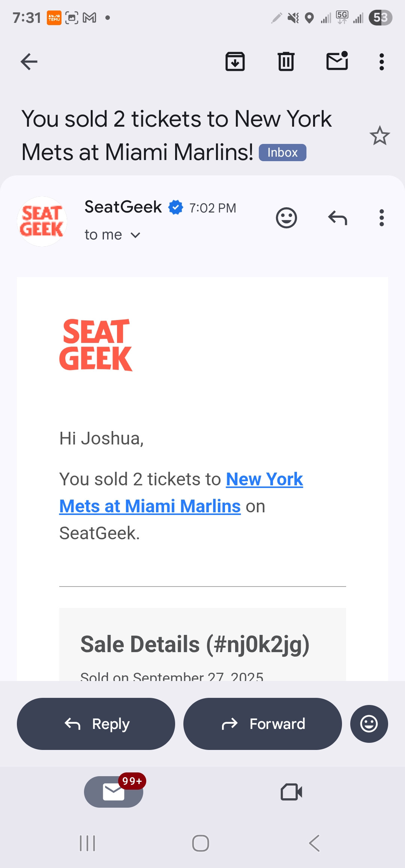Switch to the Mail tab
The height and width of the screenshot is (868, 405).
tap(114, 792)
